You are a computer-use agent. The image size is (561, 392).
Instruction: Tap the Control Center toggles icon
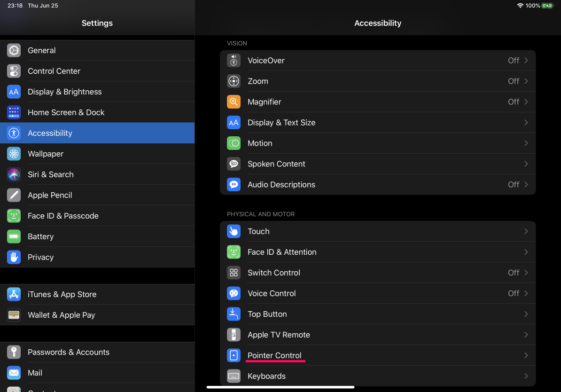click(x=14, y=71)
